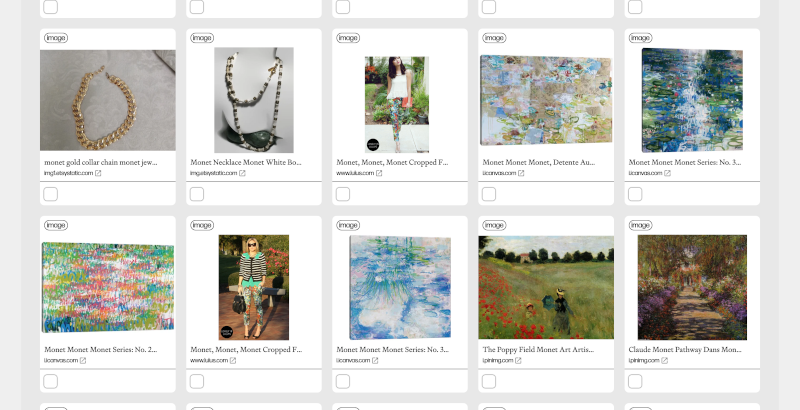Open the garden pathway painting thumbnail
800x410 pixels.
(692, 288)
